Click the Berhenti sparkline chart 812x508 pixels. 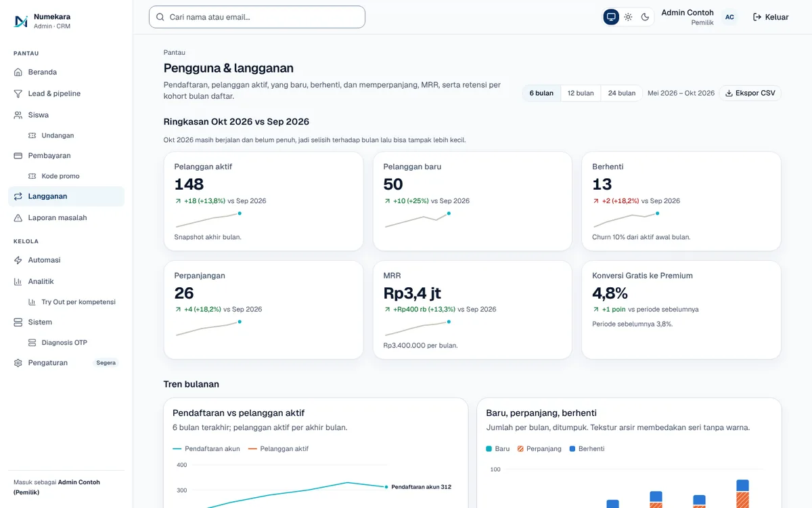click(626, 219)
